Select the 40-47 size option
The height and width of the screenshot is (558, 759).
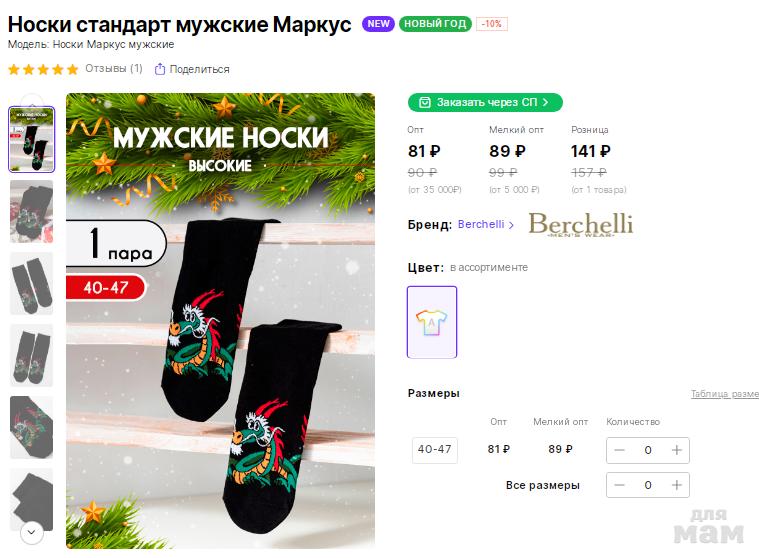click(x=435, y=450)
